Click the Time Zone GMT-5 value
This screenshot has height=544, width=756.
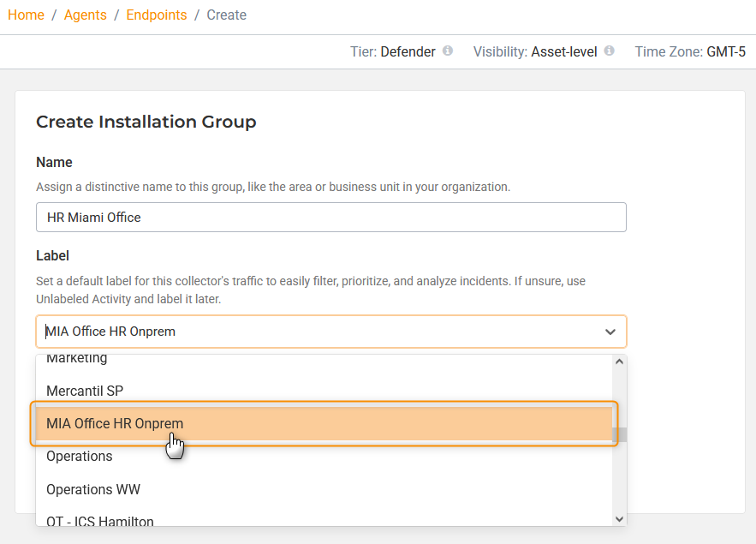725,51
